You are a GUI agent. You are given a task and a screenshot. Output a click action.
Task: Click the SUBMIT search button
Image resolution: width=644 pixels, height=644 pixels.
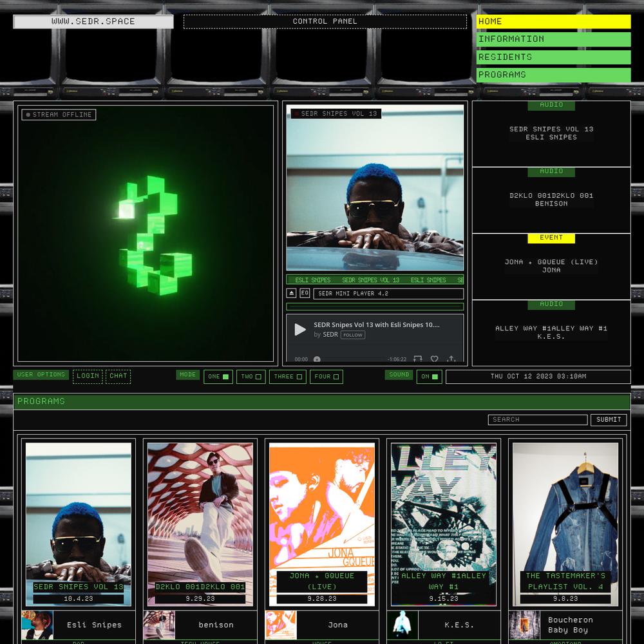[609, 420]
